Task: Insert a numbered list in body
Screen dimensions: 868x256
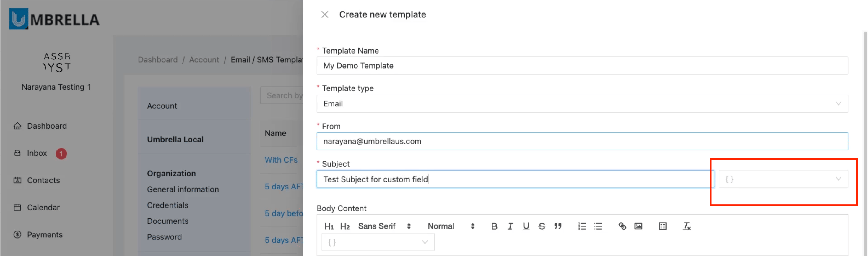Action: click(x=582, y=226)
